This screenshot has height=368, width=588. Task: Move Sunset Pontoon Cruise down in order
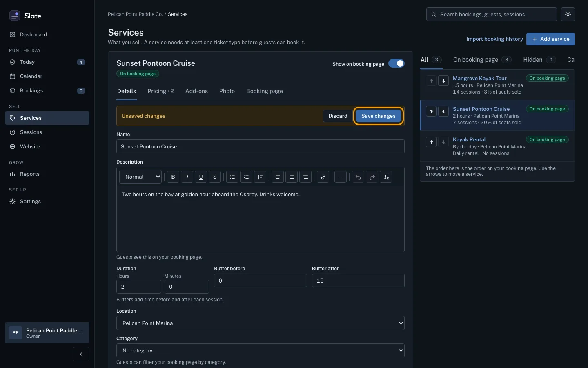(443, 111)
